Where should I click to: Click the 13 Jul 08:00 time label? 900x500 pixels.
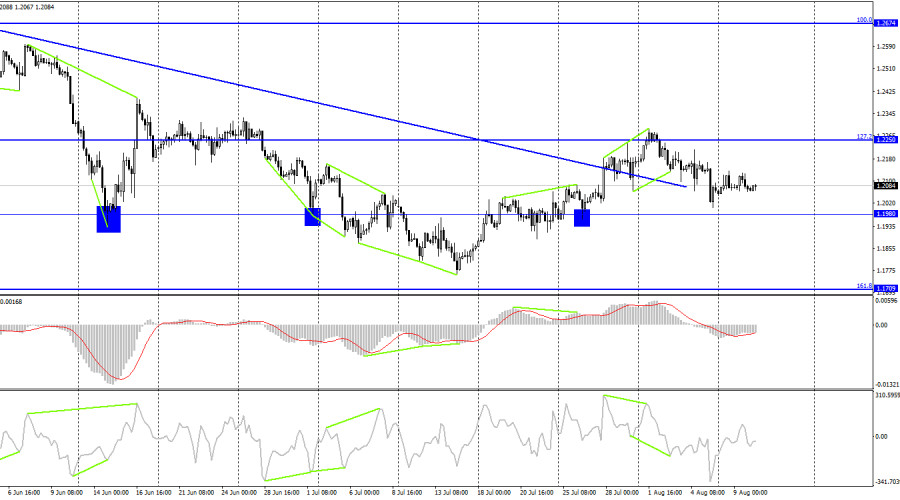[x=451, y=493]
